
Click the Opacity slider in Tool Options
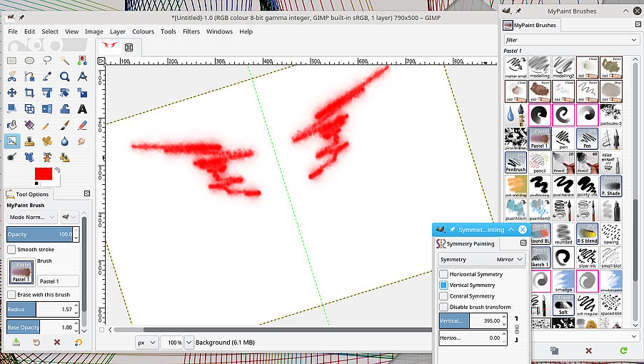[x=40, y=234]
